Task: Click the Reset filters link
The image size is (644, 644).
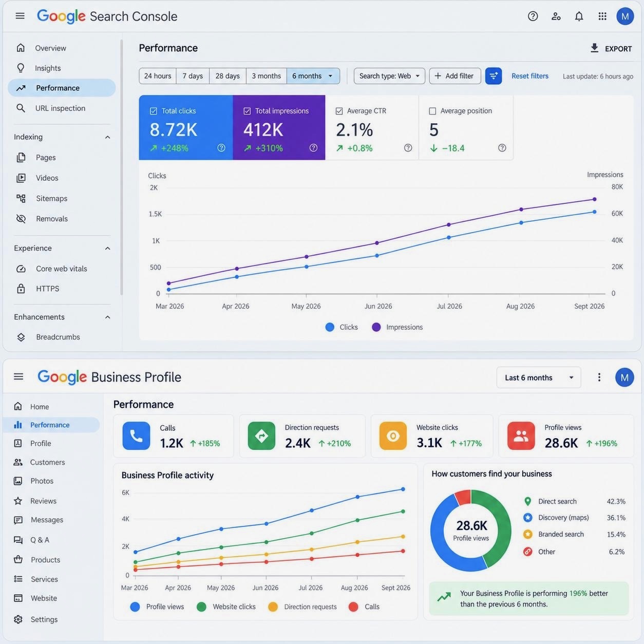Action: (x=530, y=76)
